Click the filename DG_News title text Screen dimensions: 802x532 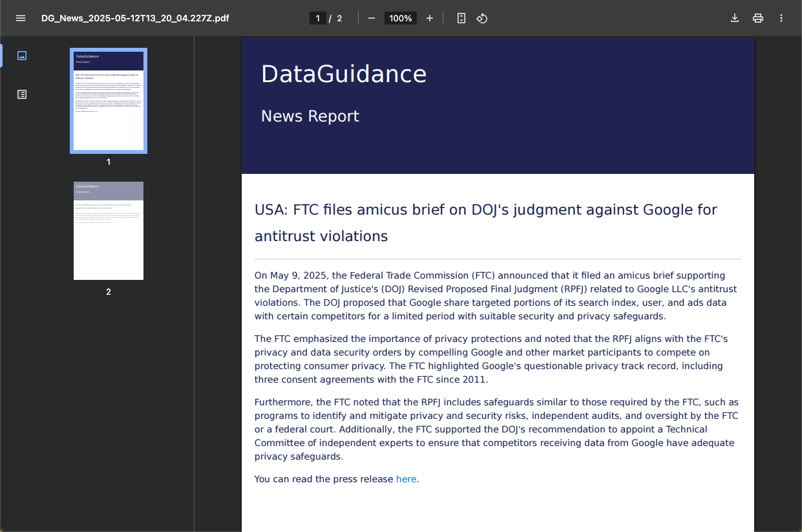coord(134,18)
